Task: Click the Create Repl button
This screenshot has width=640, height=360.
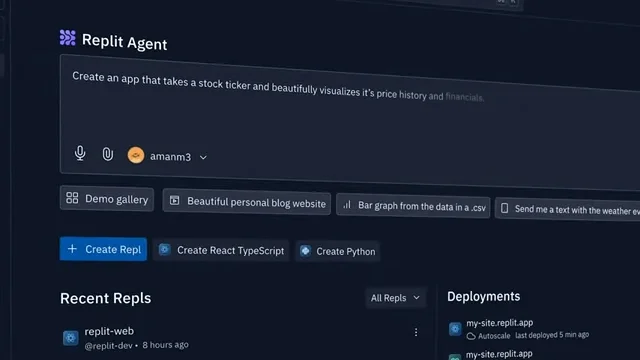Action: point(103,249)
